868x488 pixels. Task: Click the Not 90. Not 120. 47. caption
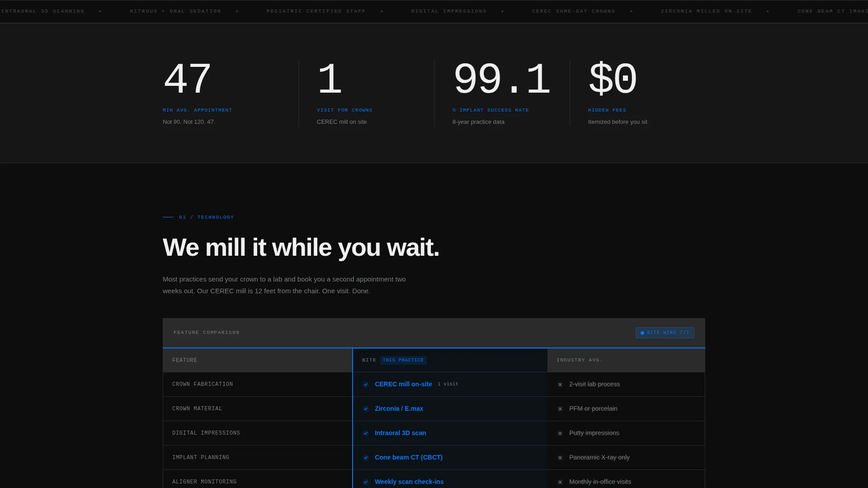[189, 122]
